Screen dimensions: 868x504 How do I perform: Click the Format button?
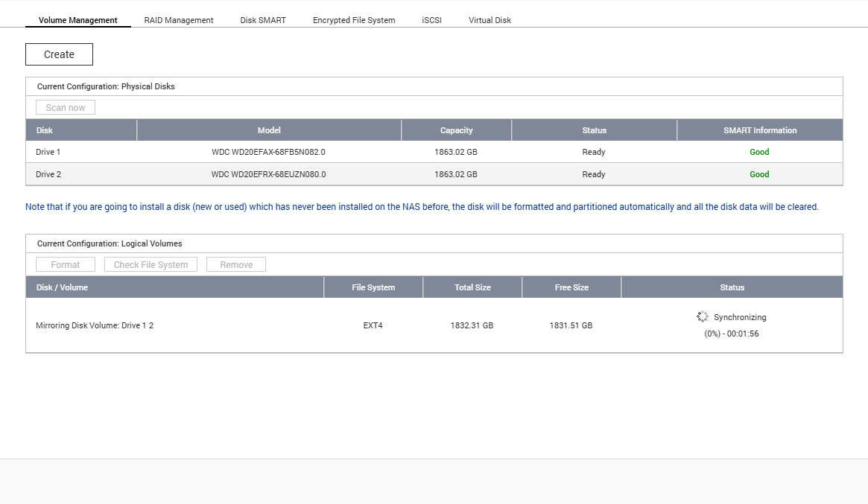click(66, 265)
